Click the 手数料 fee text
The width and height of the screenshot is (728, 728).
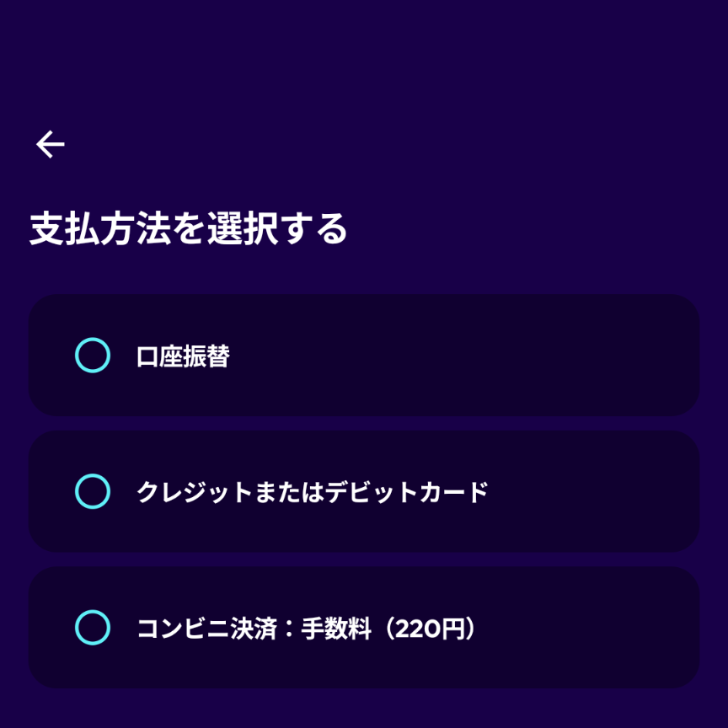tap(336, 629)
